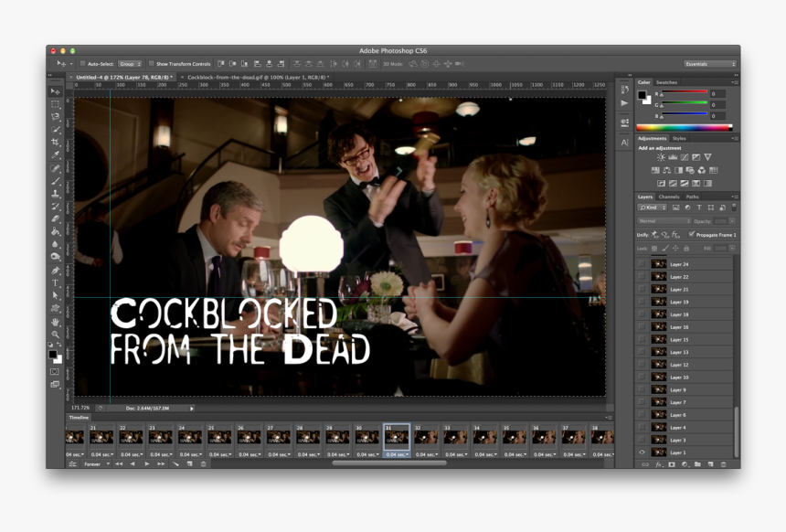This screenshot has width=786, height=532.
Task: Open the Forever looping options dropdown
Action: [x=96, y=464]
